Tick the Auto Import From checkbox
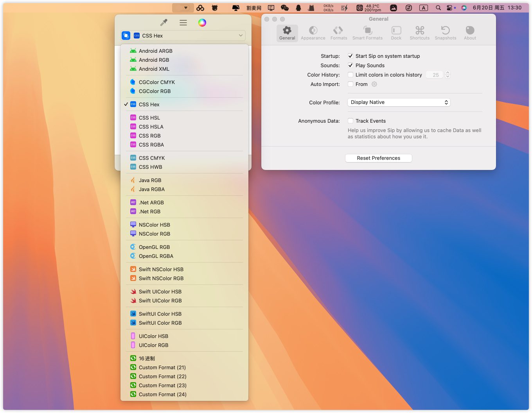532x413 pixels. (x=350, y=84)
